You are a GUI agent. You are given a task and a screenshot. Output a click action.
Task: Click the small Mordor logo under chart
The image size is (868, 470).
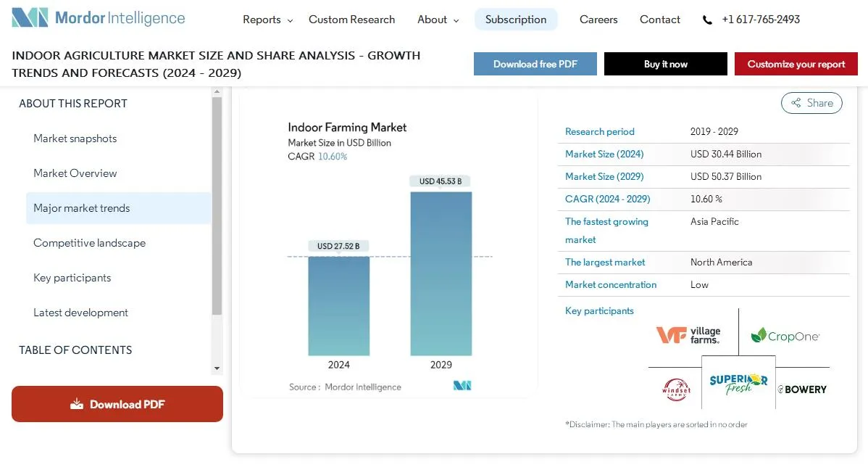(462, 386)
